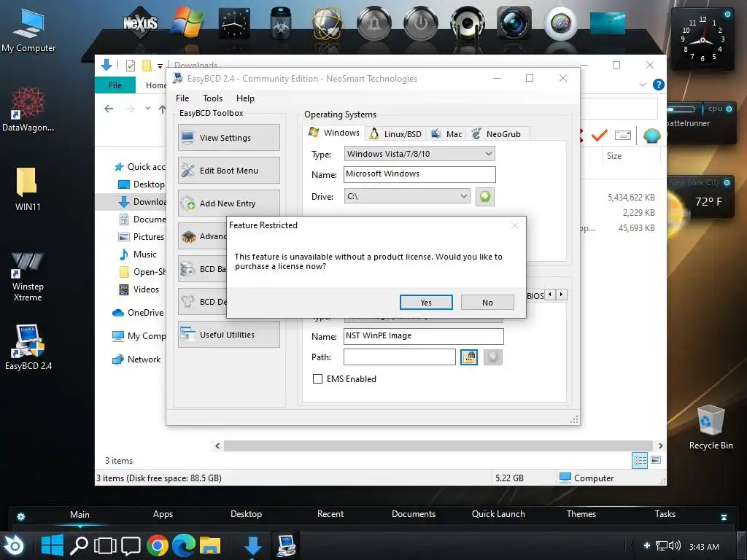The height and width of the screenshot is (560, 747).
Task: Click Yes in Feature Restricted dialog
Action: point(426,303)
